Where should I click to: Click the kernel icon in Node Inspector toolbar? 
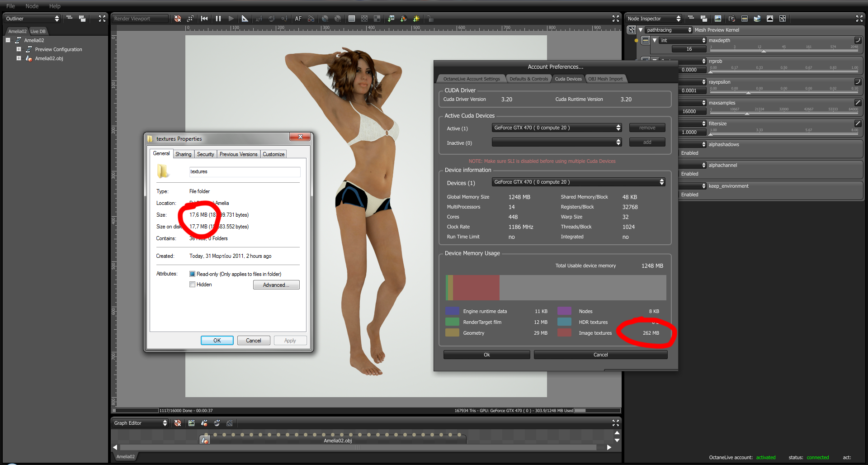(x=783, y=19)
